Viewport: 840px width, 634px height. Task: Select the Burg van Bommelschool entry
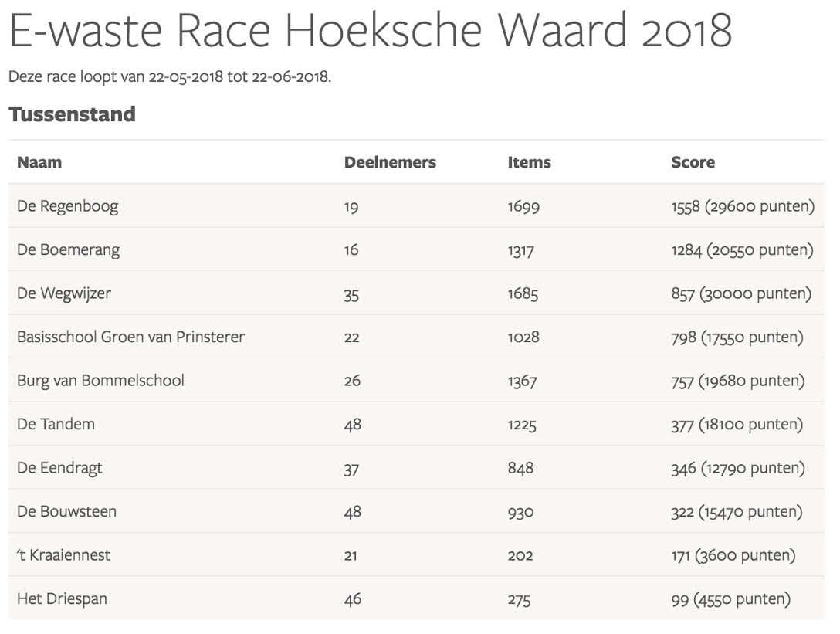coord(100,381)
